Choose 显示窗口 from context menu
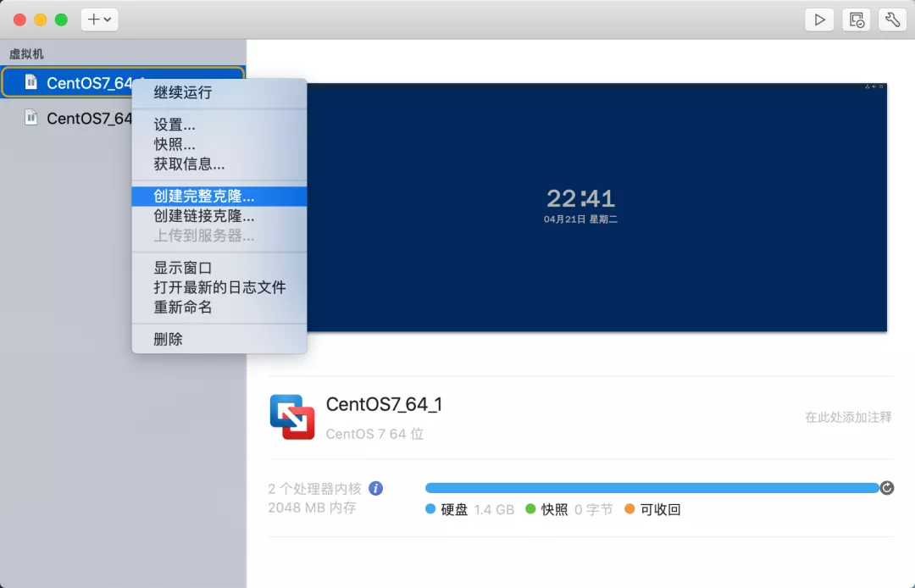915x588 pixels. point(219,268)
